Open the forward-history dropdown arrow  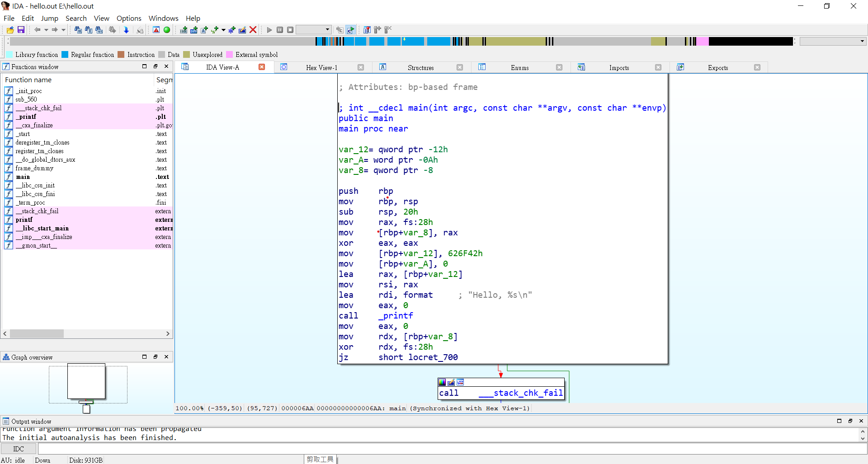click(63, 30)
